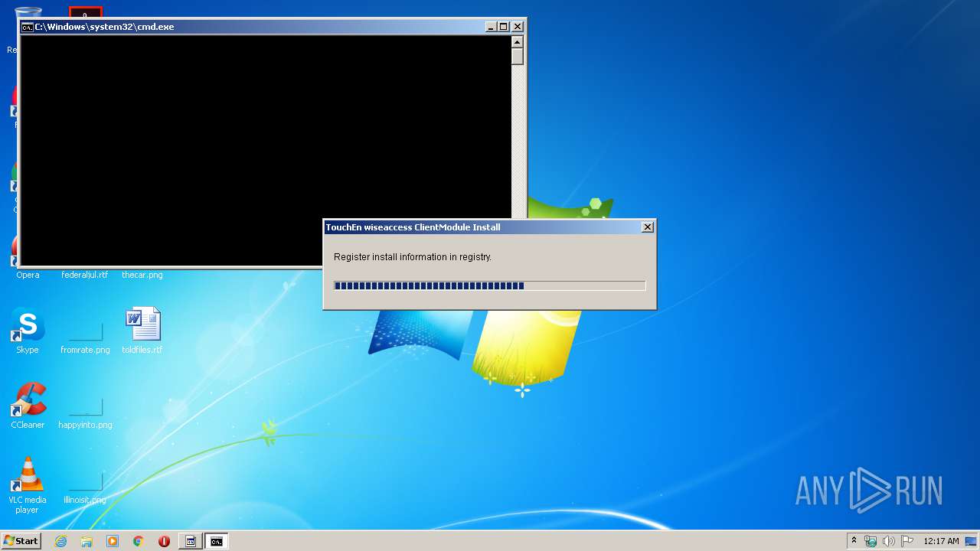Viewport: 980px width, 551px height.
Task: Open Action Center flag icon
Action: click(906, 541)
